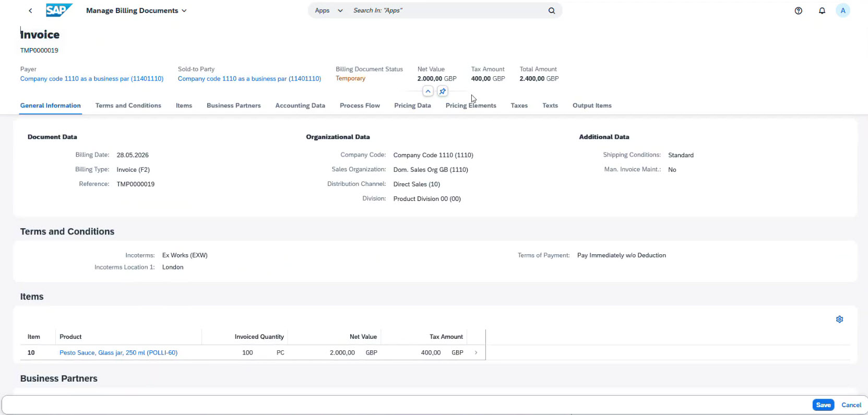The image size is (868, 415).
Task: Click London incoterms location value
Action: [173, 267]
